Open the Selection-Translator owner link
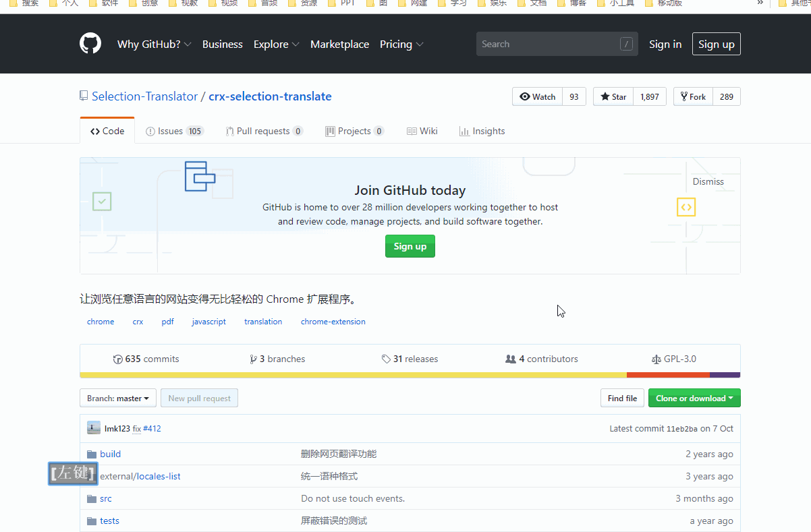Screen dimensions: 811x532 point(145,96)
